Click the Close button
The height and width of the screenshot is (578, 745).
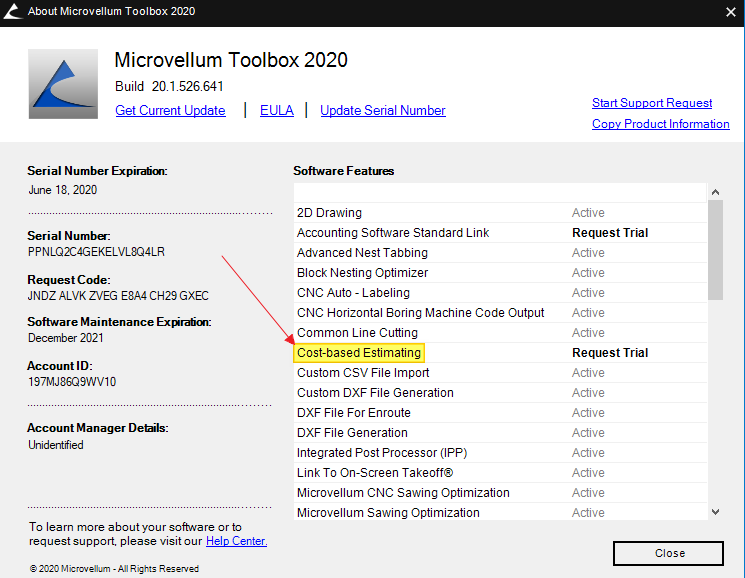tap(669, 553)
